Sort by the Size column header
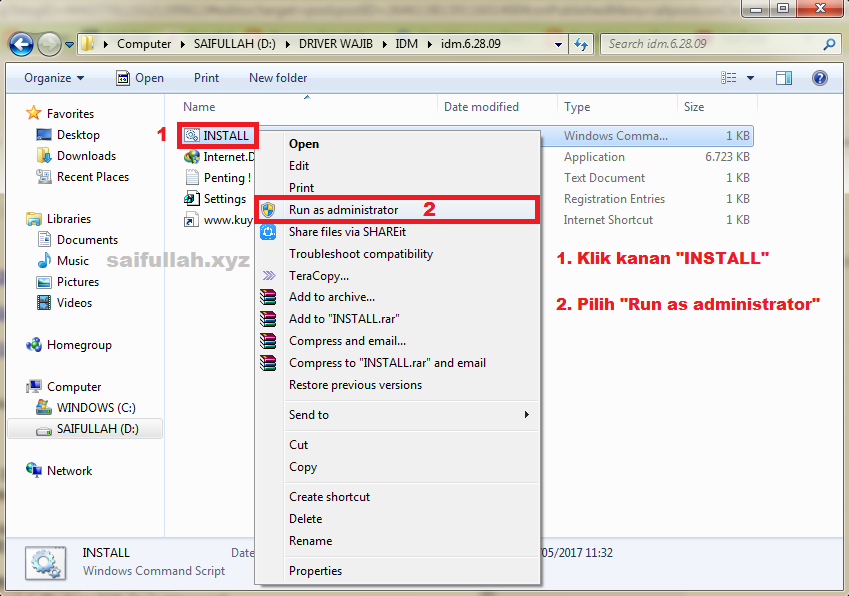The image size is (849, 596). [694, 107]
